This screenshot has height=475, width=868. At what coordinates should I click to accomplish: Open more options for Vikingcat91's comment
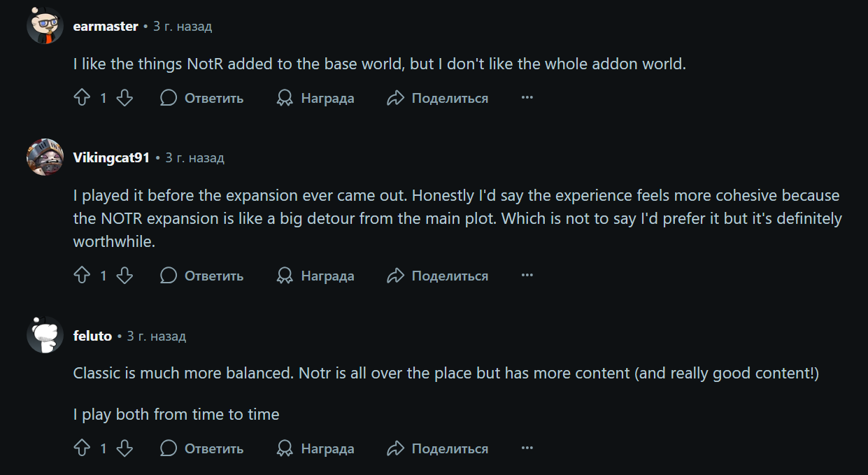[527, 276]
